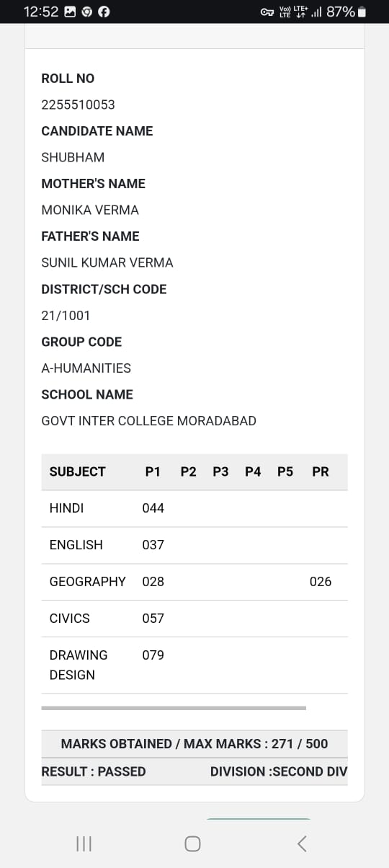Tap the horizontal scrollbar below marks table

click(174, 708)
